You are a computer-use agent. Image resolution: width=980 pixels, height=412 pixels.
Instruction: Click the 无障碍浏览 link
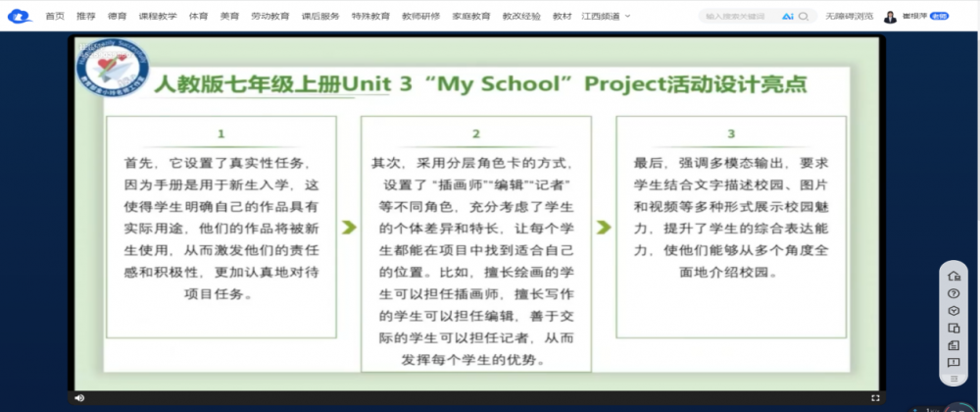pos(848,17)
